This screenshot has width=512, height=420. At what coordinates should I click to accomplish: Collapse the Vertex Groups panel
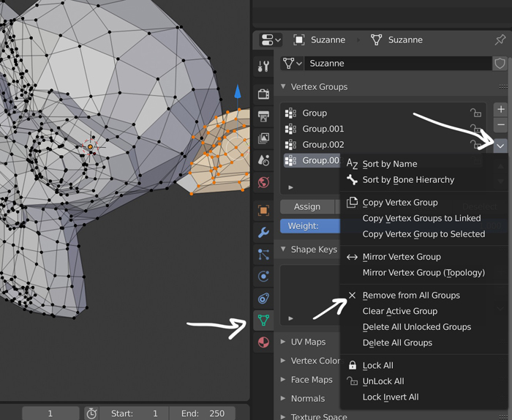tap(283, 86)
